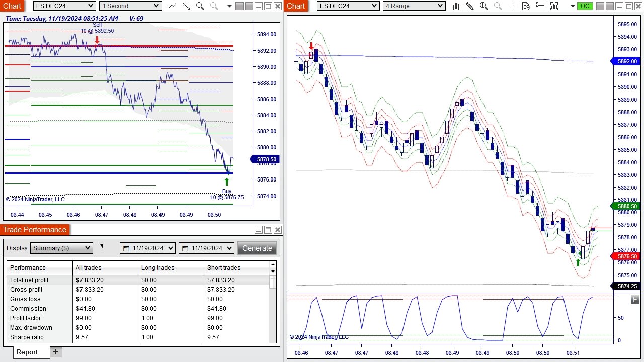Image resolution: width=644 pixels, height=362 pixels.
Task: Click the 5878.50 price marker on left chart
Action: 264,159
